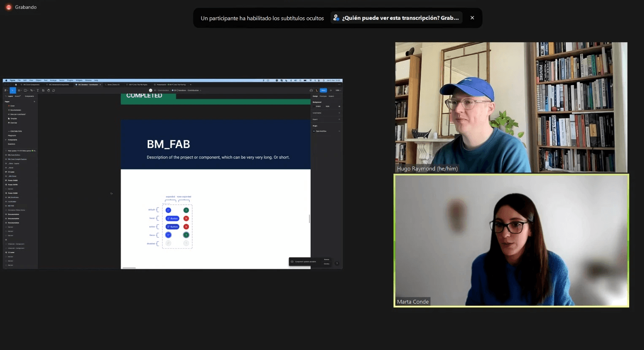644x350 pixels.
Task: Open a new Figma tab with plus
Action: pos(191,85)
